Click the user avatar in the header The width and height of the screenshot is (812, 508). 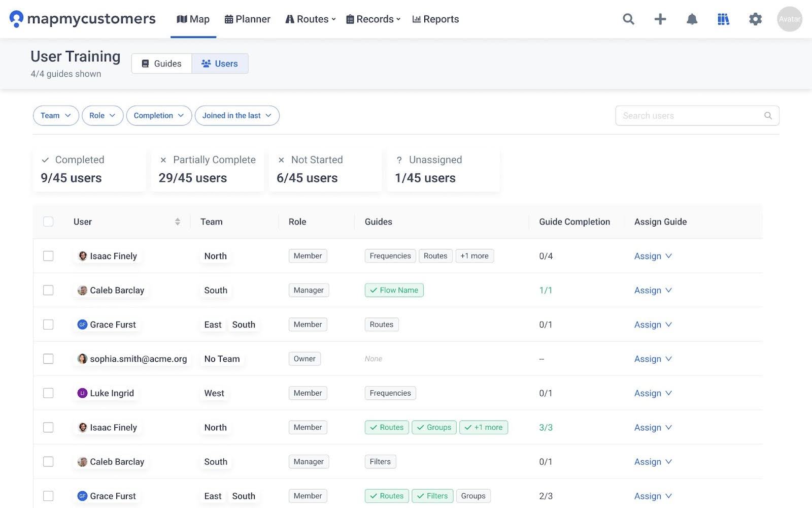click(x=790, y=19)
